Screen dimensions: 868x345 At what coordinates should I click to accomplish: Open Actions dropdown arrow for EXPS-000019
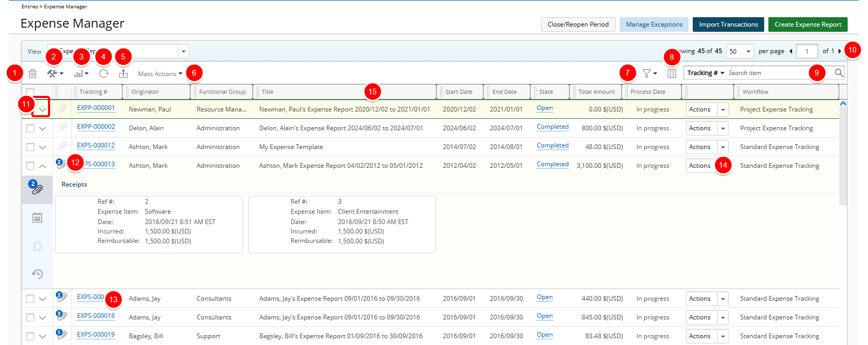[723, 336]
